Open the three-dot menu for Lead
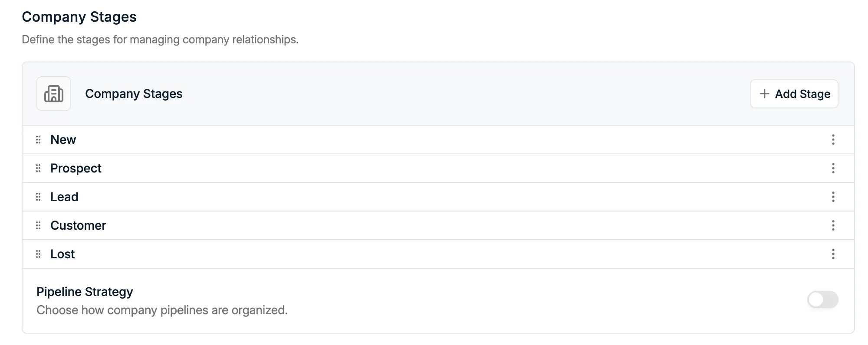 tap(833, 197)
